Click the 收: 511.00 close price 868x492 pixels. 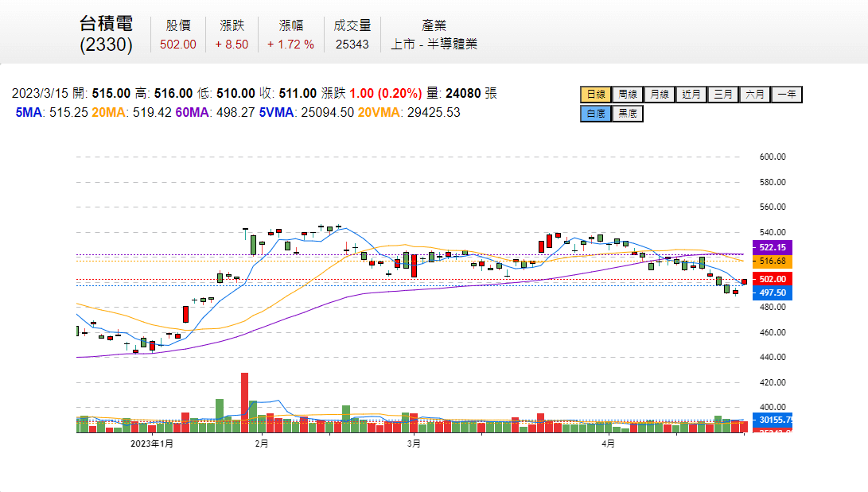[x=288, y=94]
